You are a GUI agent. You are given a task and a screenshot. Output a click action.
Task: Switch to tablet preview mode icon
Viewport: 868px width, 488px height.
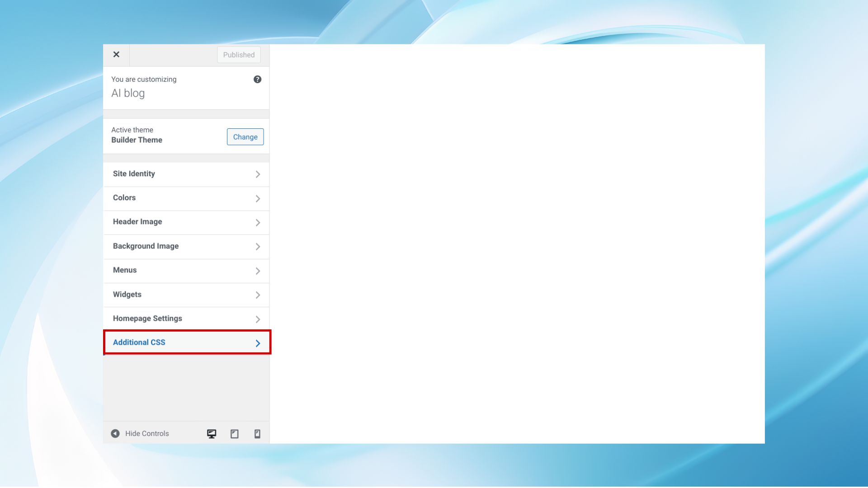click(x=235, y=434)
